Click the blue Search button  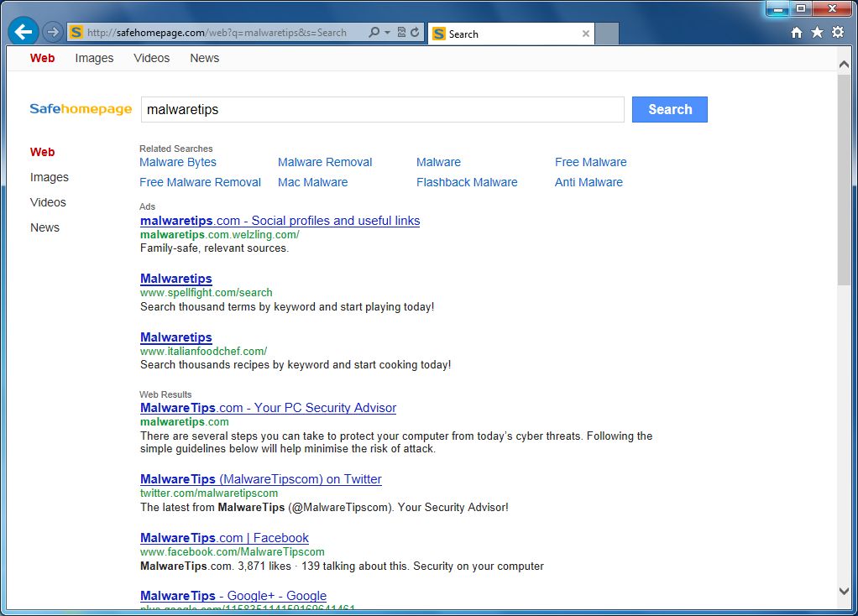[x=670, y=109]
